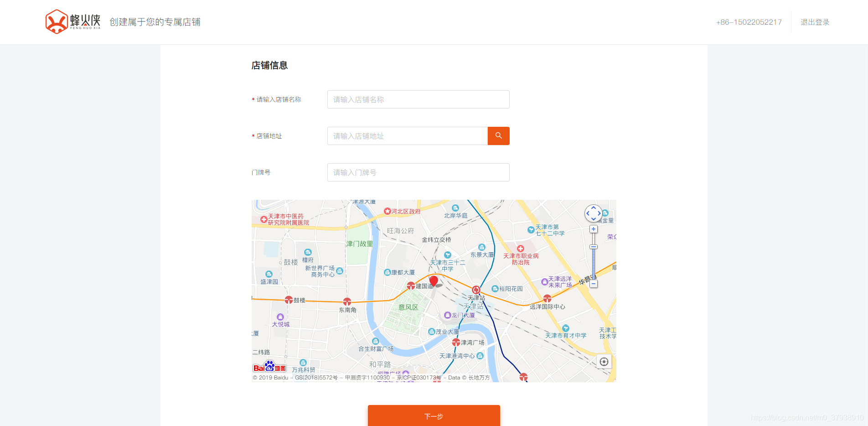Click the zoom level slider handle on the map
Image resolution: width=868 pixels, height=426 pixels.
(594, 247)
